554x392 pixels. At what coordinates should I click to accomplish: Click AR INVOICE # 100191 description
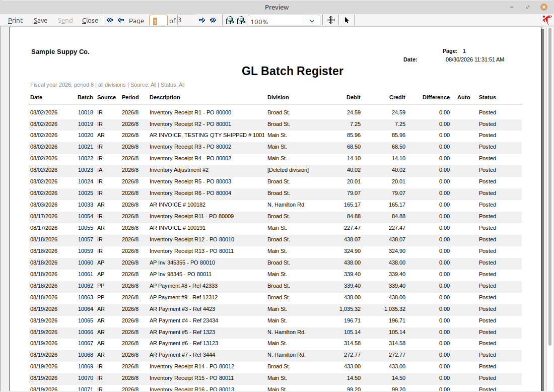[x=177, y=228]
